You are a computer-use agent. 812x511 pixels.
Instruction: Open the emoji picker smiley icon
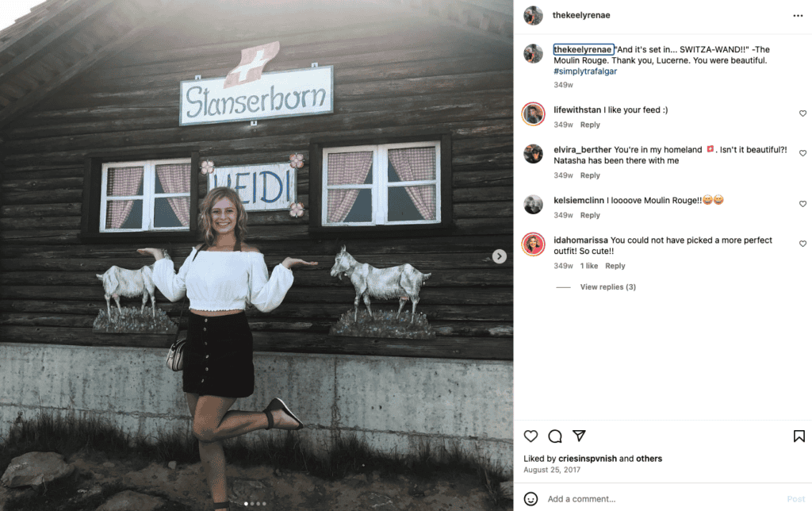(530, 498)
